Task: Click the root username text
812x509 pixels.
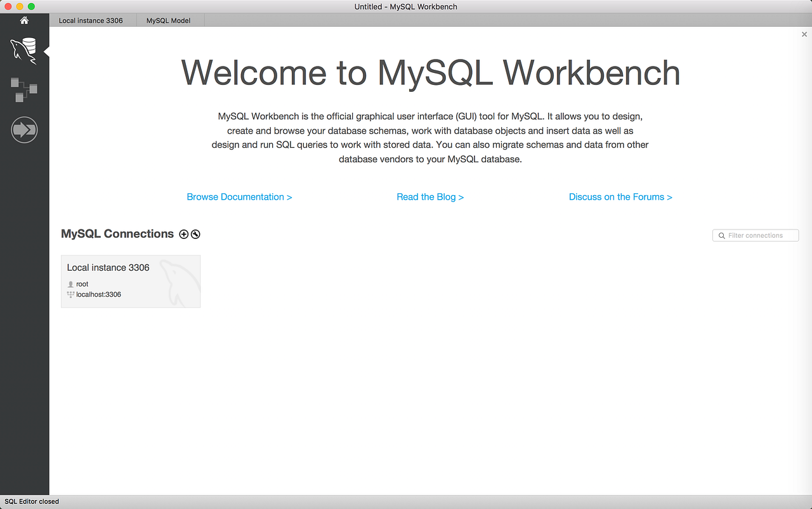Action: click(x=82, y=284)
